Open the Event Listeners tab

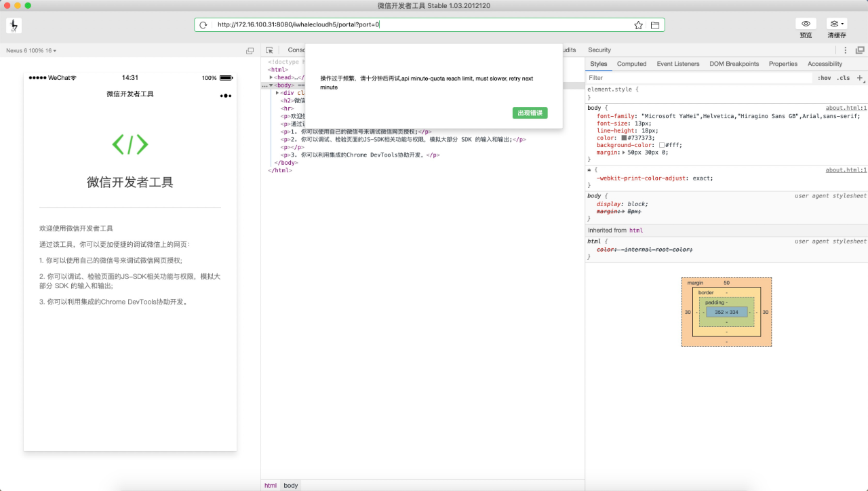point(678,64)
